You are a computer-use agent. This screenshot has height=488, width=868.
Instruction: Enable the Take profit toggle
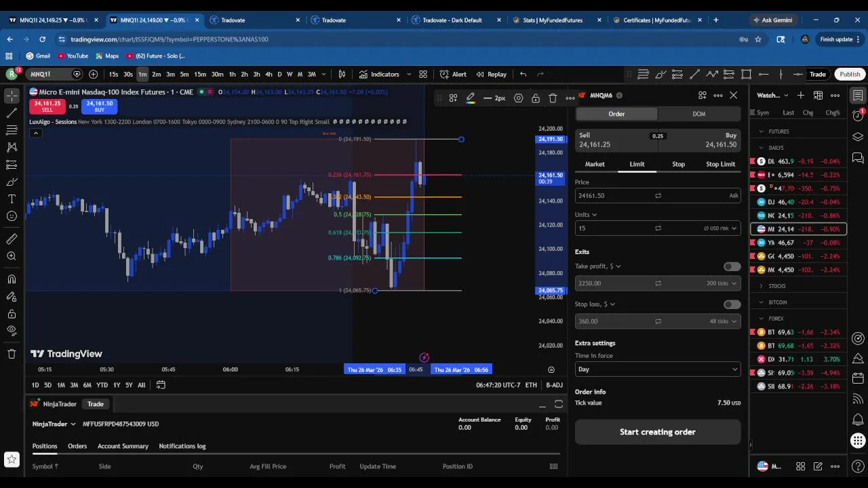732,266
